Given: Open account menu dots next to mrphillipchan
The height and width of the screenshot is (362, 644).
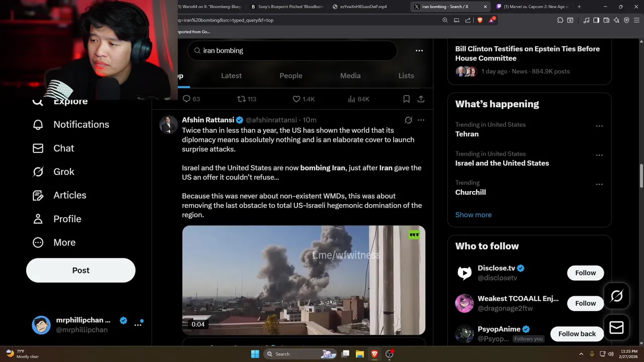Looking at the screenshot, I should pyautogui.click(x=138, y=325).
